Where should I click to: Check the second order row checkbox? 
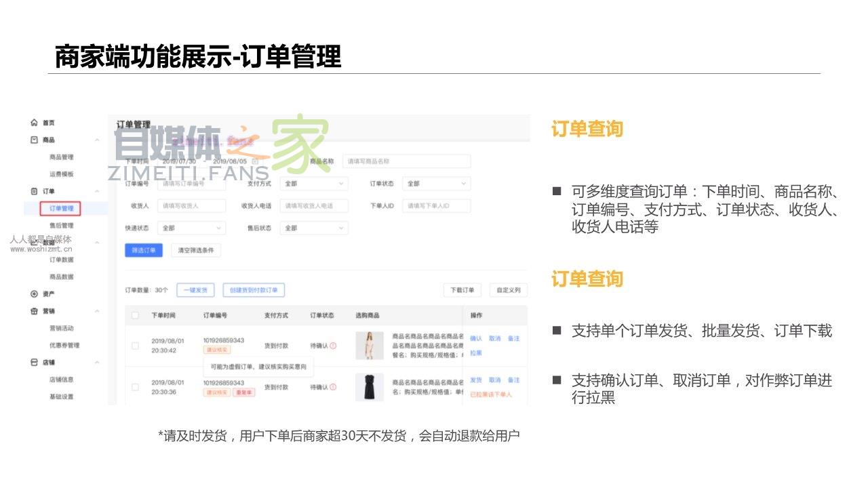point(135,387)
